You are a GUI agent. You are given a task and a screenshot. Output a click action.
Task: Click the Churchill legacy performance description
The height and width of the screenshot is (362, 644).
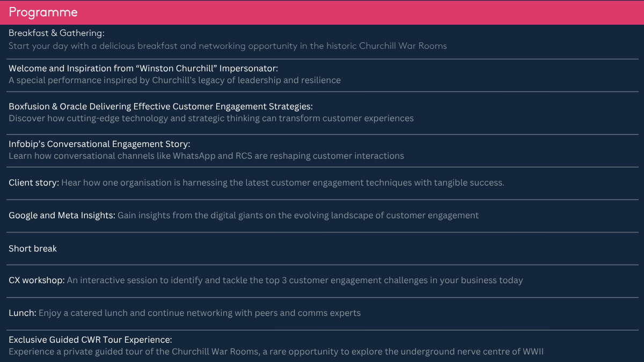coord(174,80)
